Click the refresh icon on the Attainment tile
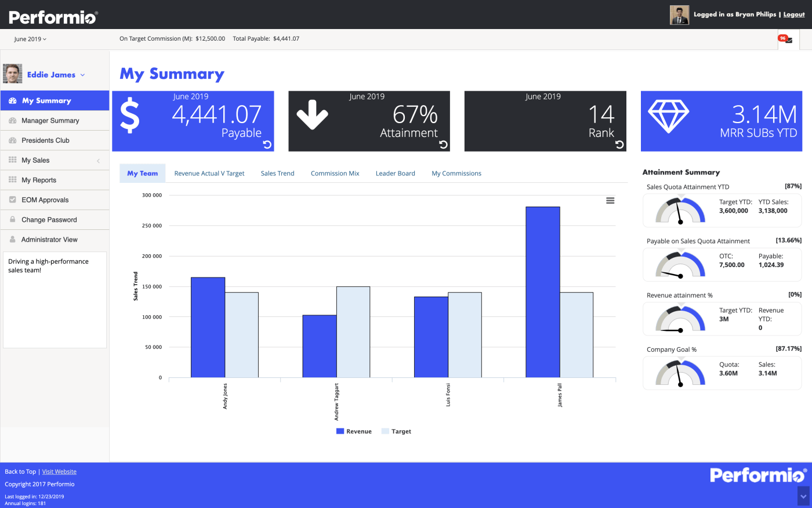812x508 pixels. coord(443,144)
